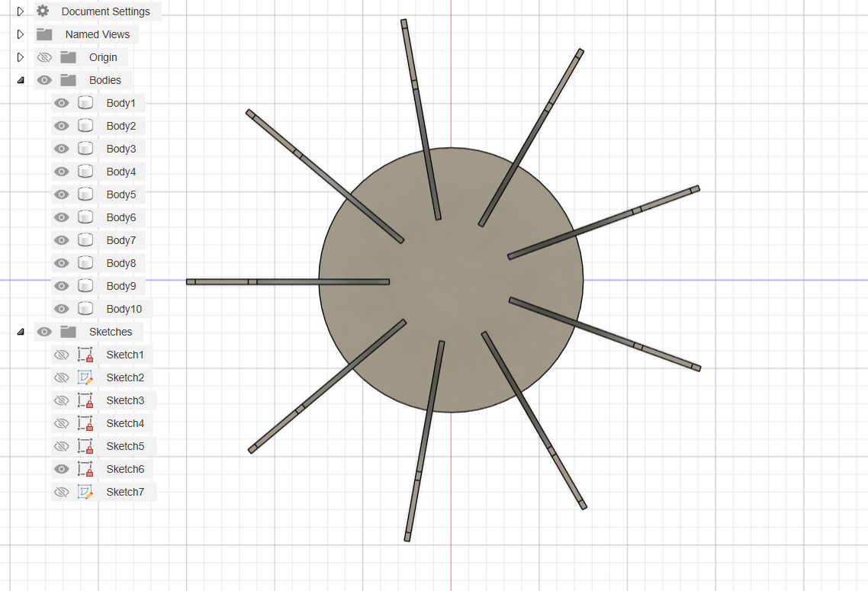This screenshot has width=868, height=591.
Task: Click the Document Settings gear icon
Action: (x=43, y=11)
